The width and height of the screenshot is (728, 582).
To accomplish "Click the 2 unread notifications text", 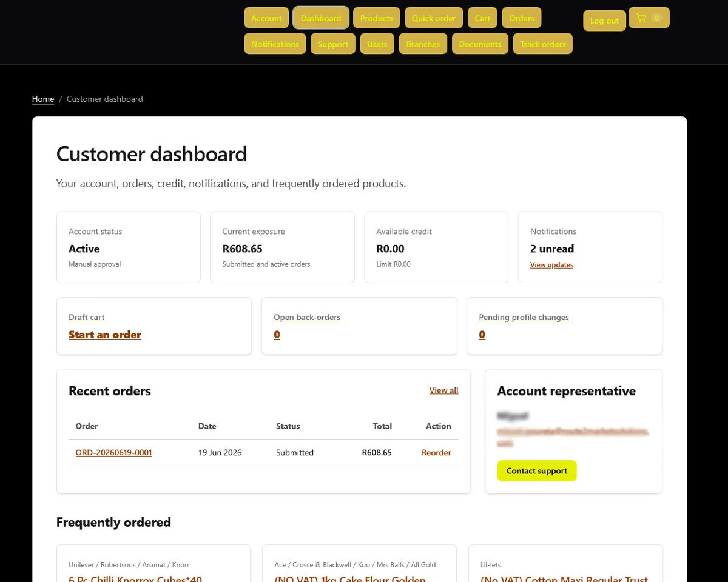I will [552, 249].
